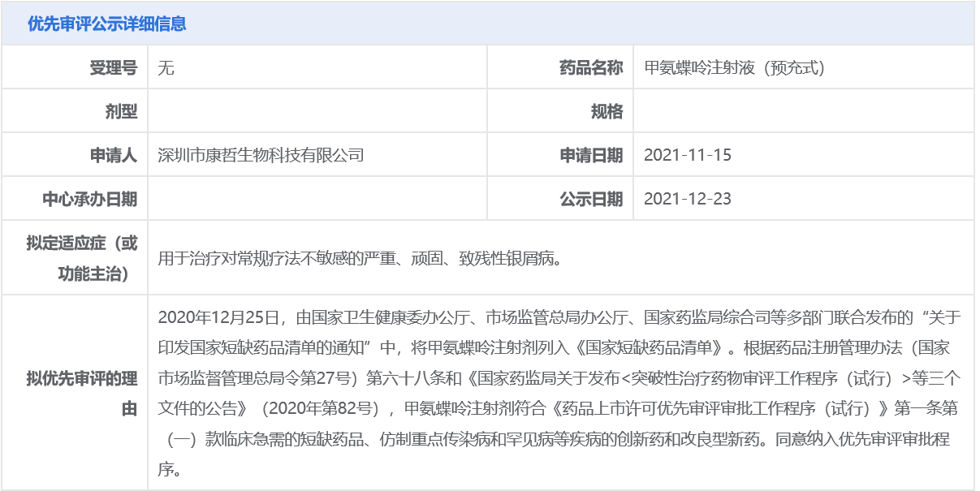Select the drug name 甲氨蝶呤注射液（预充式）

[x=734, y=67]
